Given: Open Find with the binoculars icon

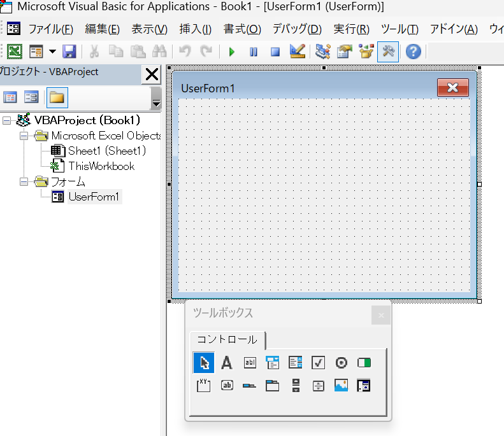Looking at the screenshot, I should [x=159, y=52].
